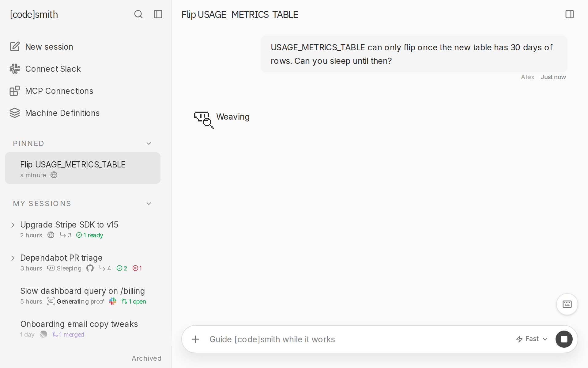Click the plus attach button in composer
The height and width of the screenshot is (368, 588).
pos(195,339)
